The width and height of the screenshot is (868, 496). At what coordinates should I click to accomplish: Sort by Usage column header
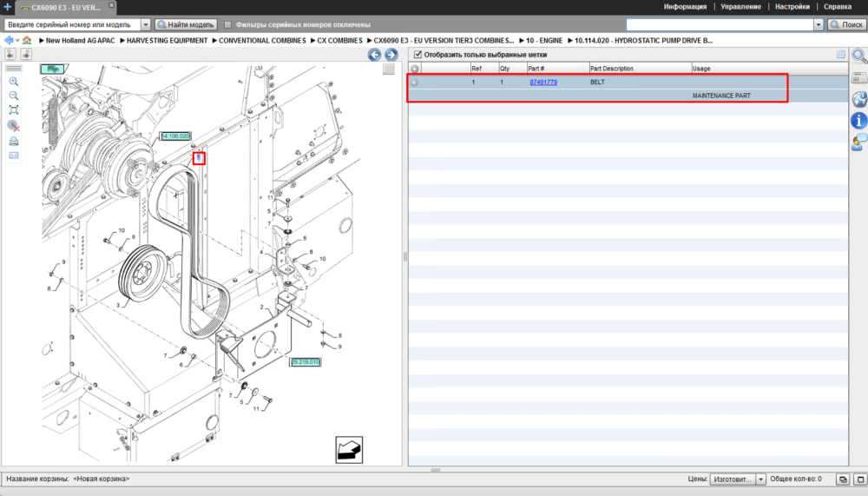[701, 69]
